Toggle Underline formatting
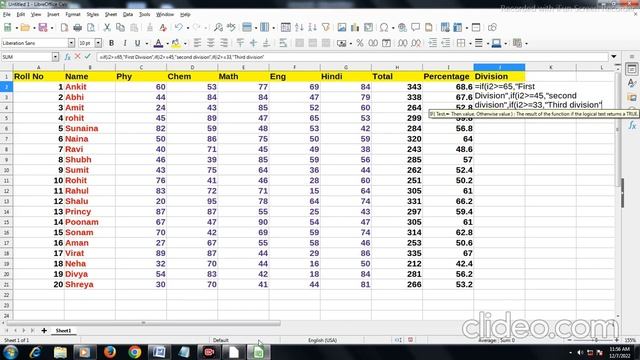The height and width of the screenshot is (360, 640). click(x=138, y=43)
